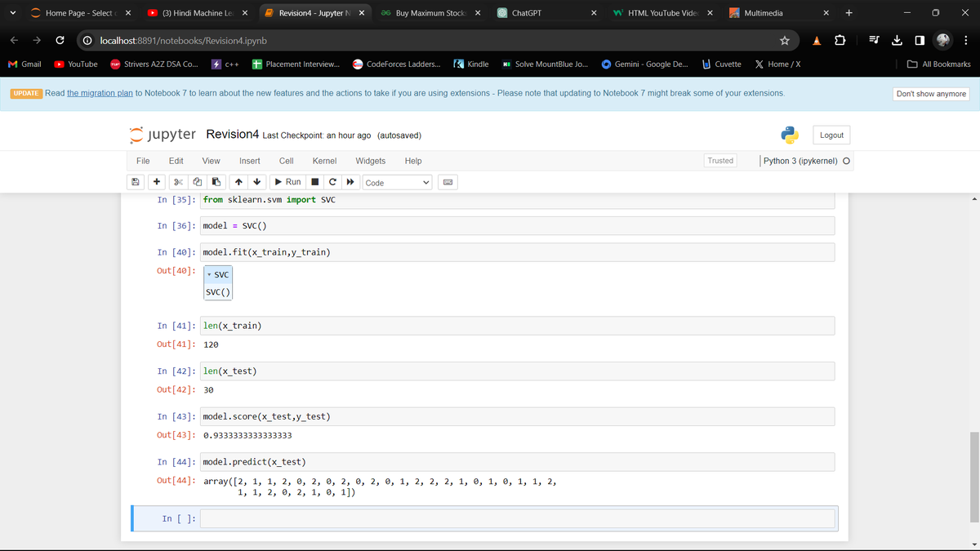Insert a new cell below with plus icon

pos(156,182)
